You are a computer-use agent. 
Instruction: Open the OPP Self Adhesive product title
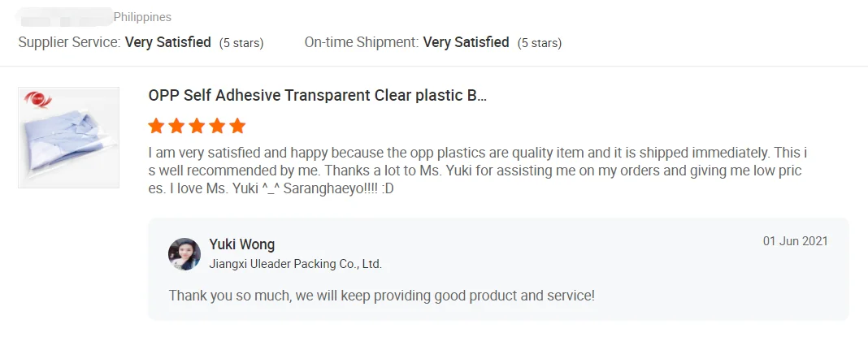pos(317,95)
